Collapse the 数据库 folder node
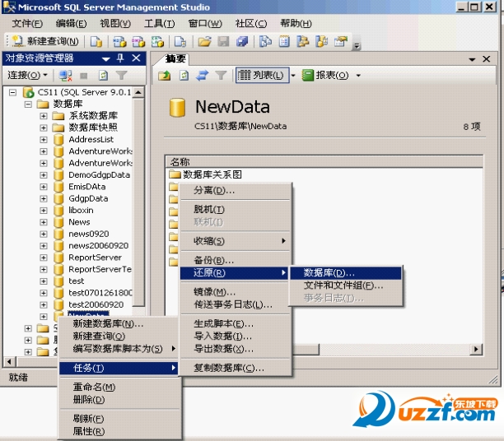Viewport: 504px width, 441px height. tap(28, 104)
